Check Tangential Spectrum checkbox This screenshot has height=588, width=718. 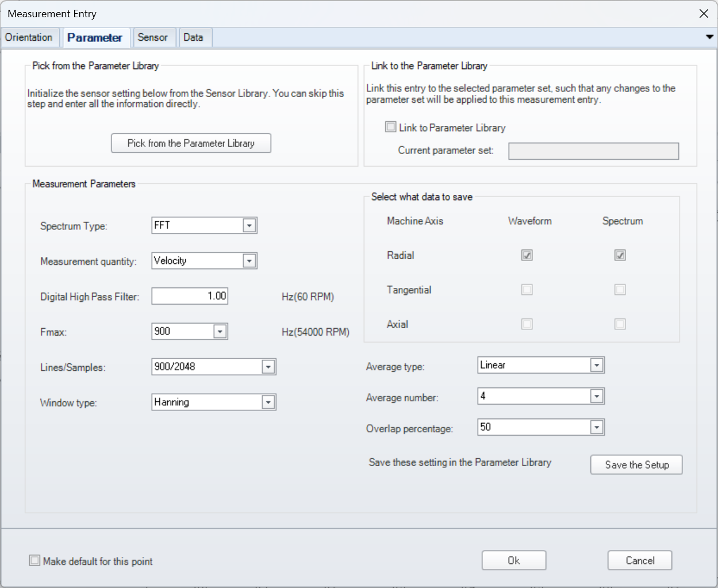pyautogui.click(x=620, y=290)
